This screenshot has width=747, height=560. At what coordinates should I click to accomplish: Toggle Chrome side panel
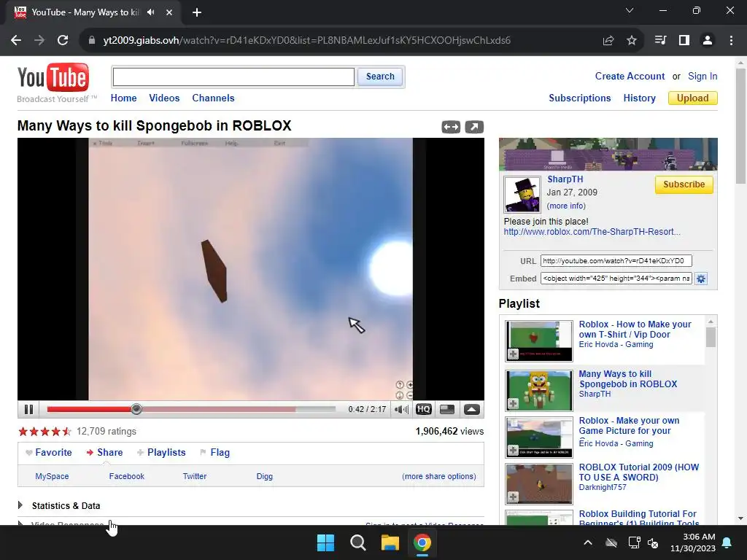tap(684, 41)
